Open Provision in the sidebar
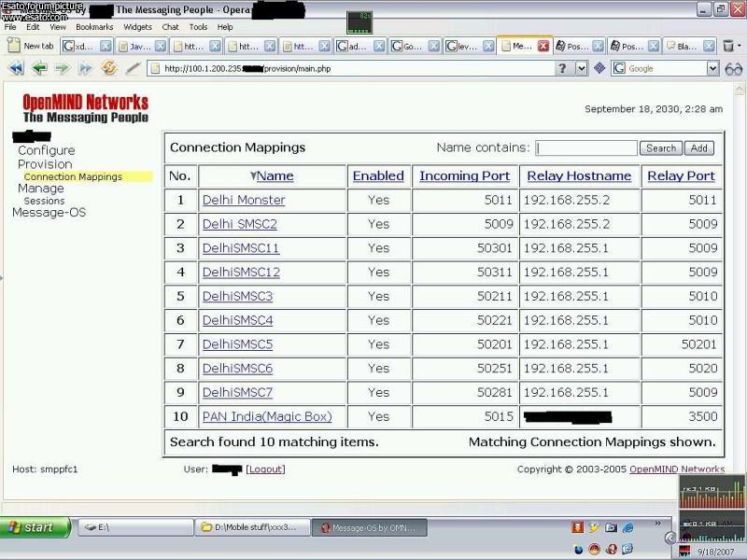The width and height of the screenshot is (747, 560). click(45, 164)
